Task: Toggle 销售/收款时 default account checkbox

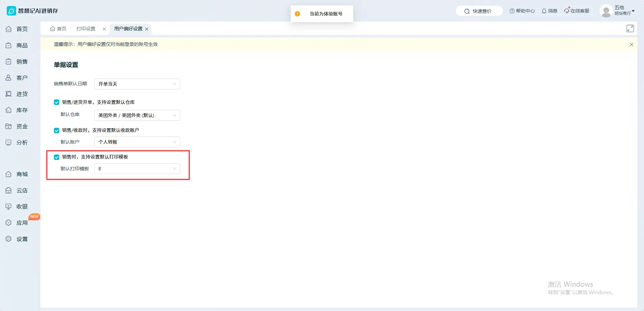Action: (57, 130)
